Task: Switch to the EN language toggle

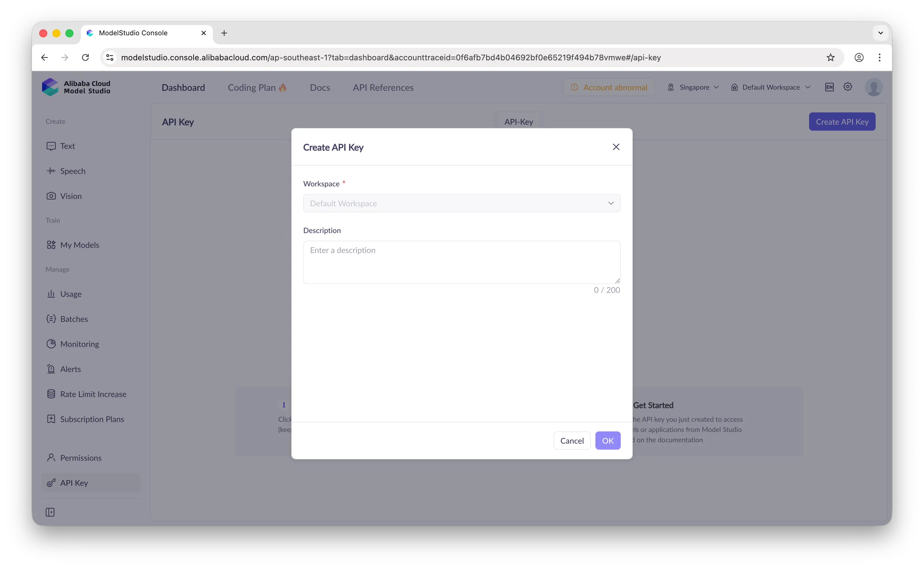Action: (829, 87)
